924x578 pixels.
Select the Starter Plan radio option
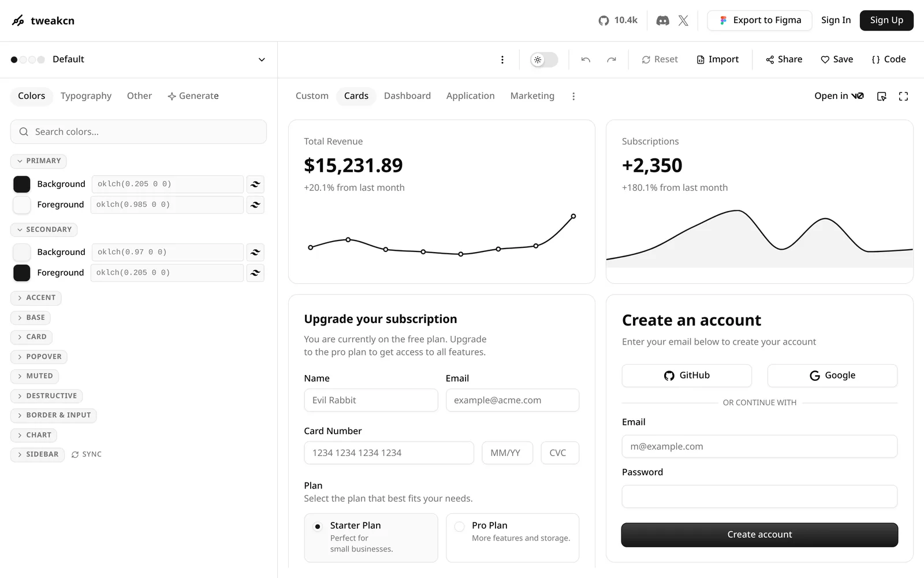click(x=317, y=527)
